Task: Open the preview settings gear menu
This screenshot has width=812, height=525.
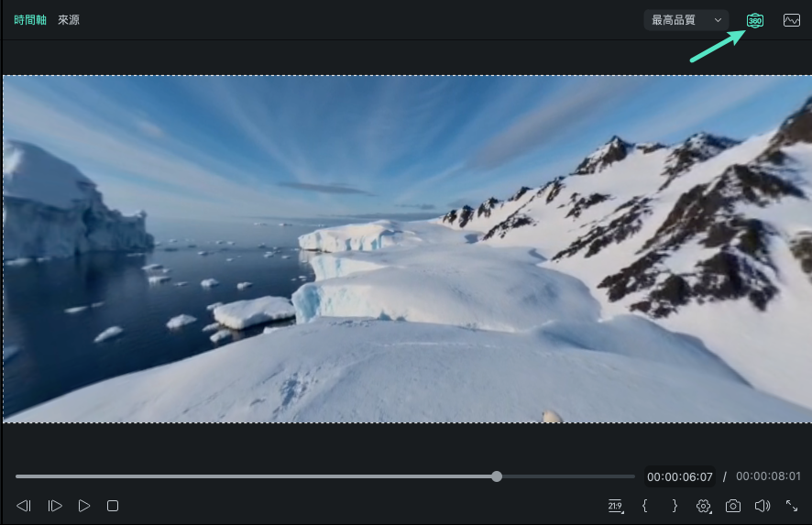Action: point(703,507)
